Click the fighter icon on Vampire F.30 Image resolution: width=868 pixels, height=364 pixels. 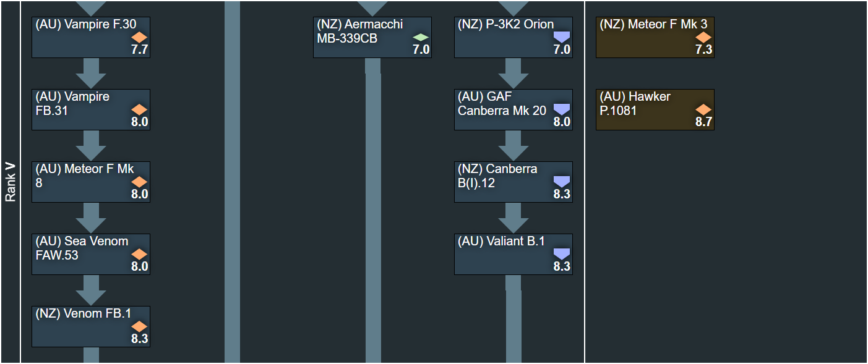pos(139,37)
